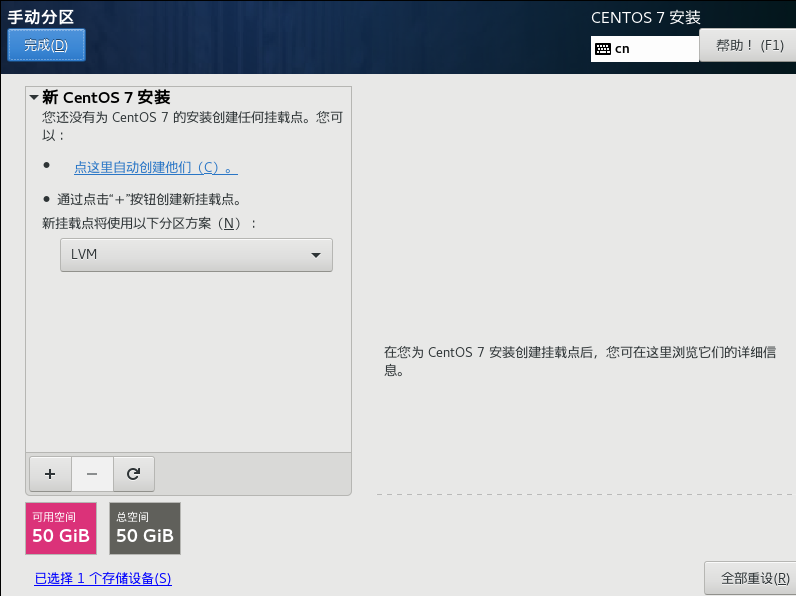Click the 完成(D) done button
Screen dimensions: 796x596
point(46,45)
